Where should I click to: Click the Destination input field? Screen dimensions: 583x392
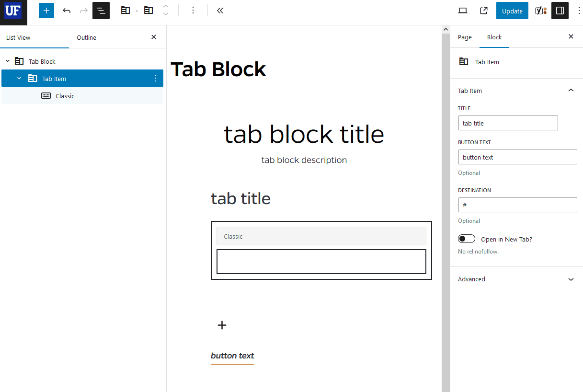pyautogui.click(x=517, y=205)
